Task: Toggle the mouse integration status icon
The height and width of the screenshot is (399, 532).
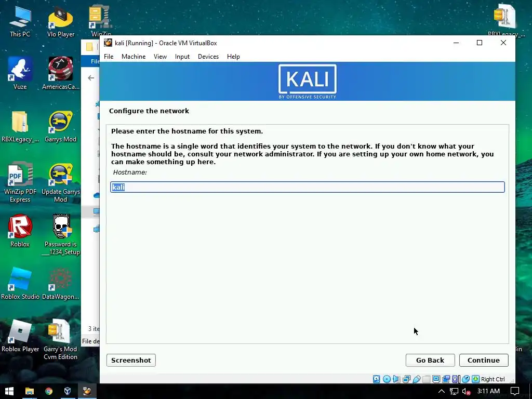Action: [466, 379]
